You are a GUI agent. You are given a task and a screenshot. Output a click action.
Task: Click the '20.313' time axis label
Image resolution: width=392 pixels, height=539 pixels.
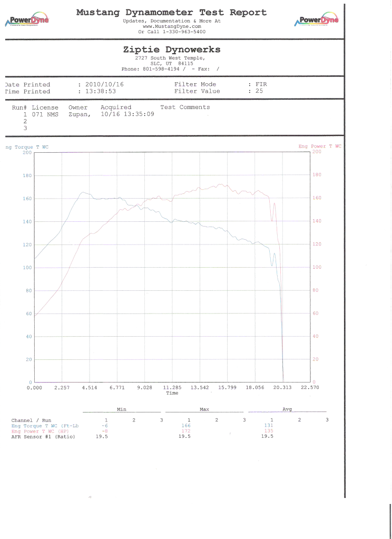pyautogui.click(x=282, y=387)
